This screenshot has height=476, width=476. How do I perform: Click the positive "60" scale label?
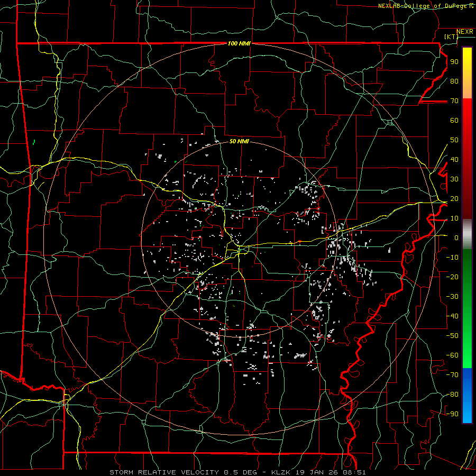[454, 120]
